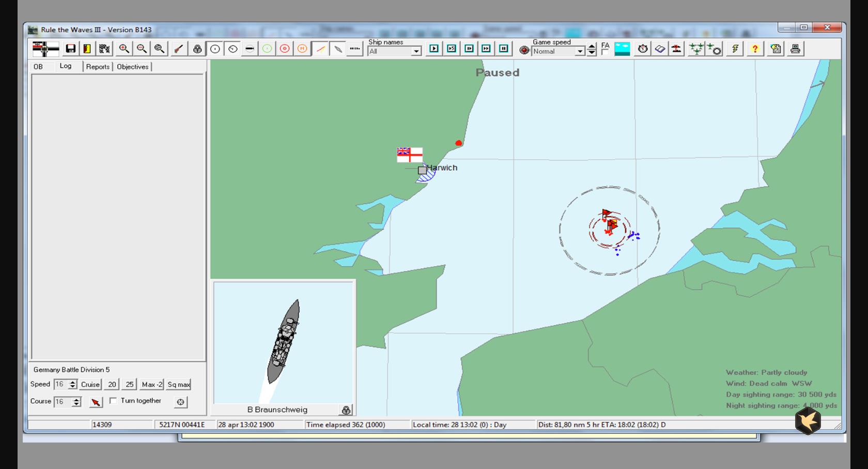Click the sky and sea weather icon
Viewport: 868px width, 469px height.
click(x=622, y=49)
